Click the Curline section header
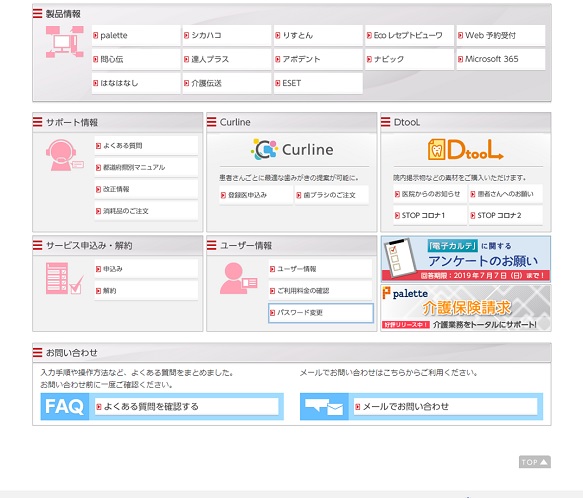The image size is (583, 498). (x=292, y=122)
